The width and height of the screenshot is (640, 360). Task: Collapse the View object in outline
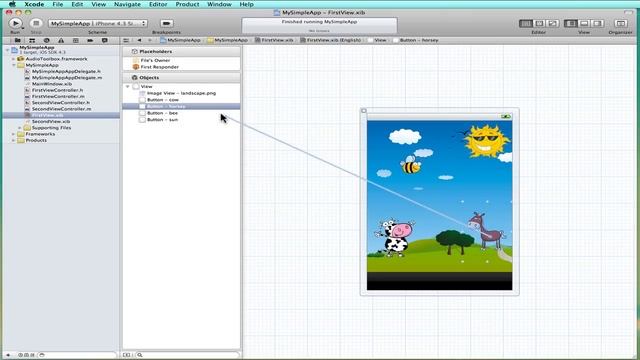click(128, 87)
